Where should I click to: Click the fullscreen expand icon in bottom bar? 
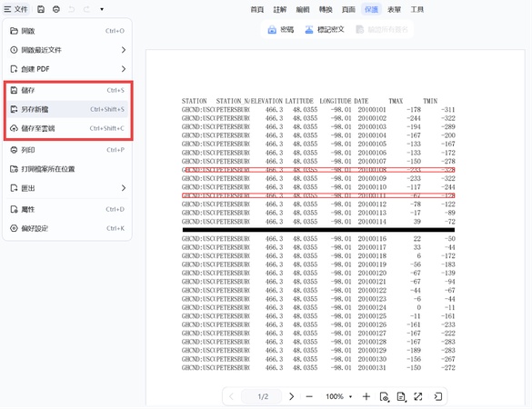[x=418, y=396]
